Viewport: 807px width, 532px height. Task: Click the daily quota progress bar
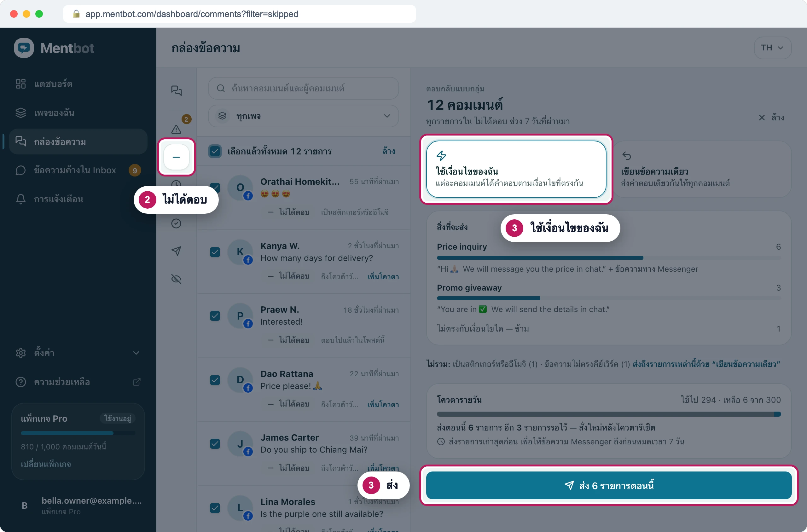[x=609, y=414]
